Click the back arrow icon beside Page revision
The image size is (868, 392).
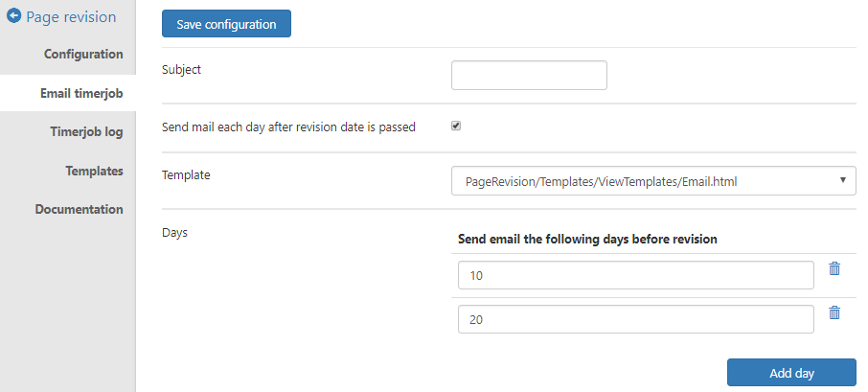(14, 16)
